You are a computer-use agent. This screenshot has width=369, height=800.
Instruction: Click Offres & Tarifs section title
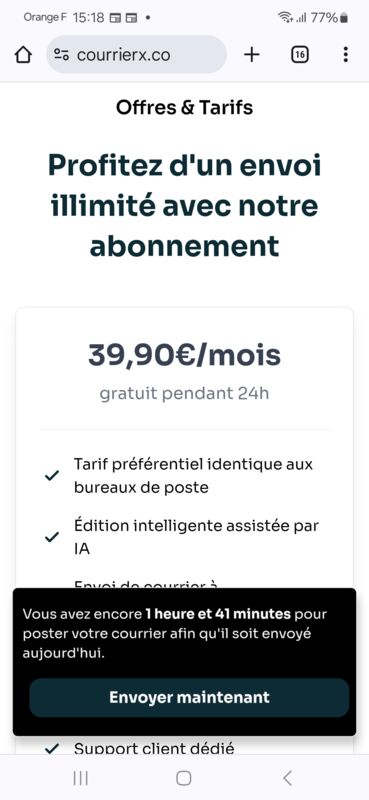pyautogui.click(x=184, y=108)
